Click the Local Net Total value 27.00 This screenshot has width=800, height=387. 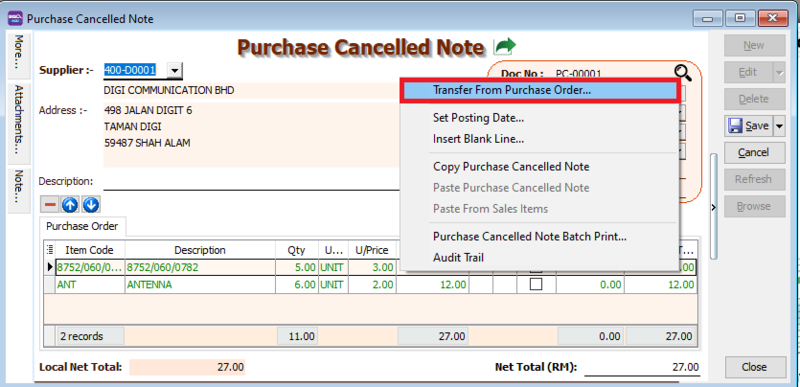tap(187, 367)
